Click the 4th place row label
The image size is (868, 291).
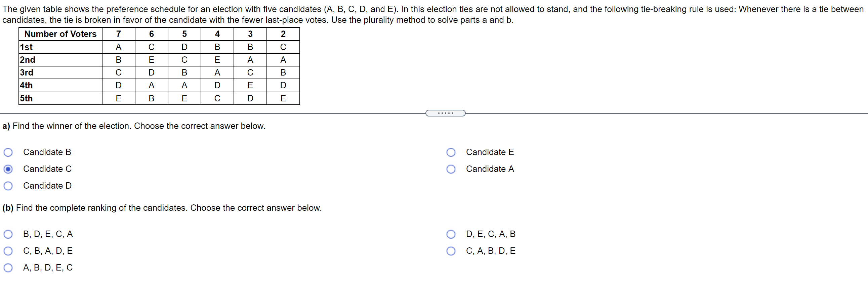(x=26, y=85)
